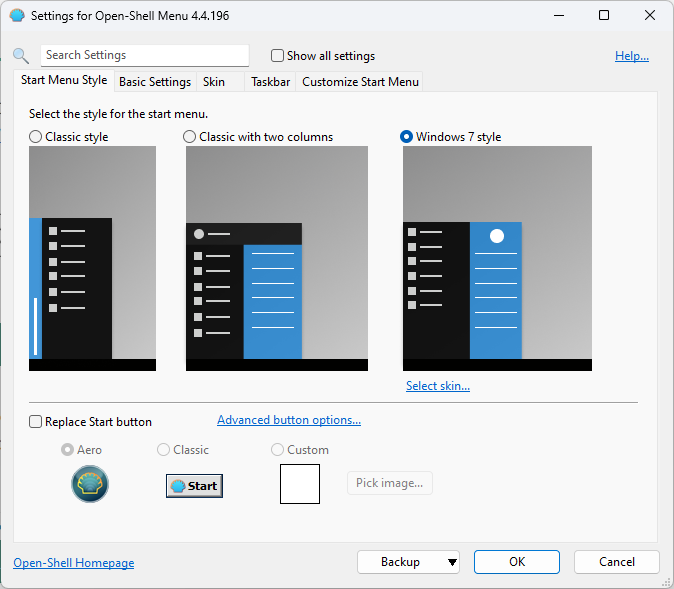Click the Cancel button
Viewport: 674px width, 589px height.
pos(617,562)
